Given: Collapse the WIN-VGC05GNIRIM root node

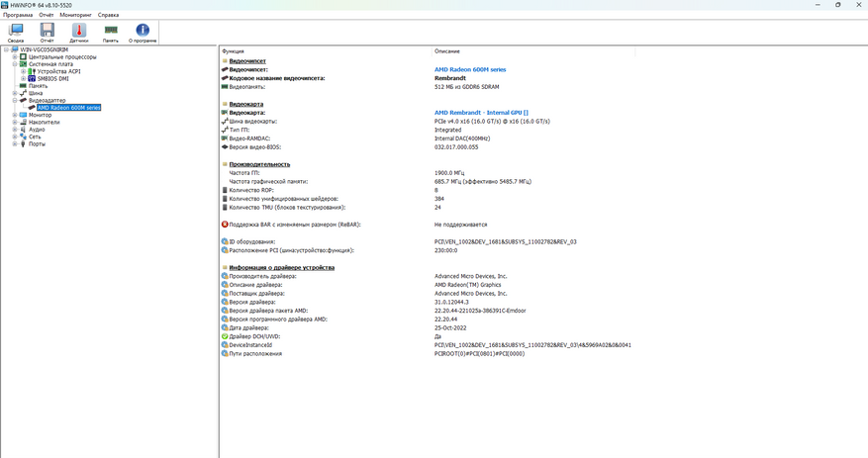Looking at the screenshot, I should click(x=6, y=49).
